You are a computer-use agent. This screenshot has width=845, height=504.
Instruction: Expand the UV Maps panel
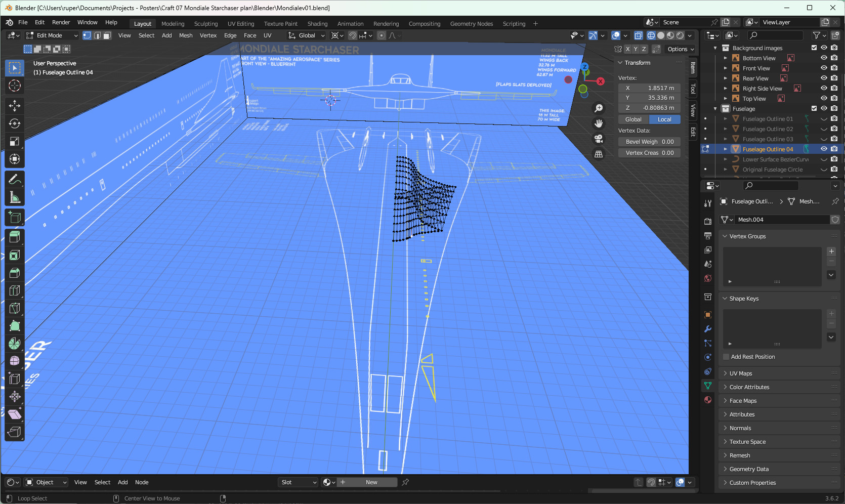point(725,373)
